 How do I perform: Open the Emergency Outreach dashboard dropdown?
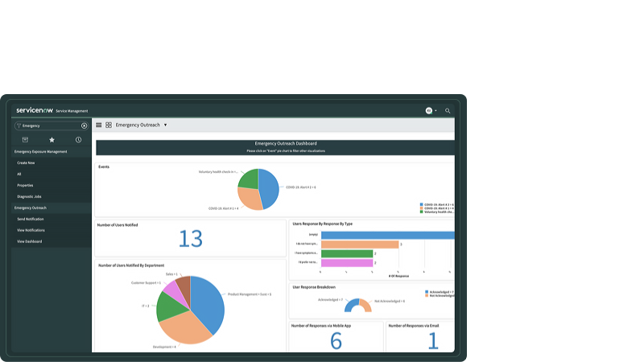click(x=166, y=125)
